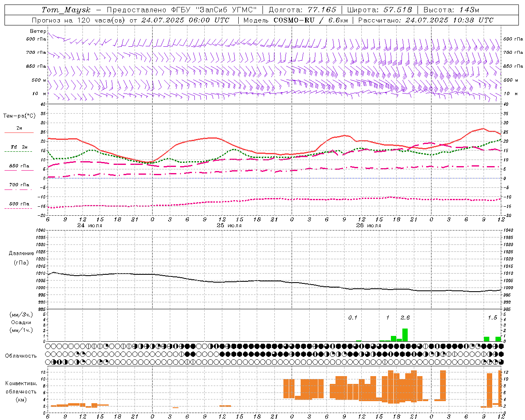Click the station name "Tom_Maysk"

tap(66, 10)
